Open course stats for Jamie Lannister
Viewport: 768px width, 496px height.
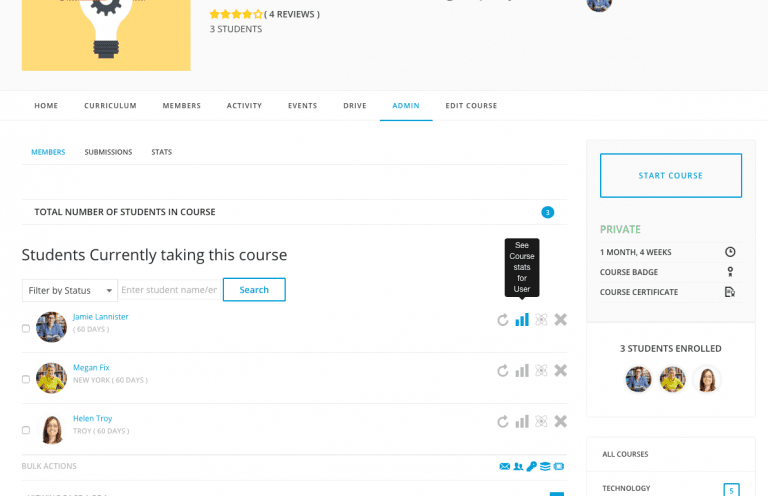[x=521, y=320]
